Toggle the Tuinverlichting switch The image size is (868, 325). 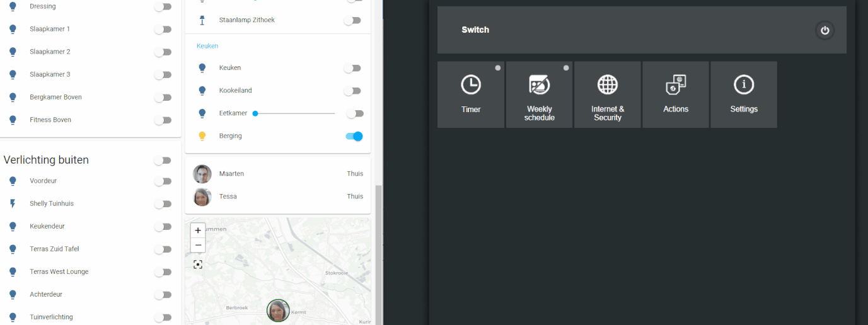[x=163, y=317]
